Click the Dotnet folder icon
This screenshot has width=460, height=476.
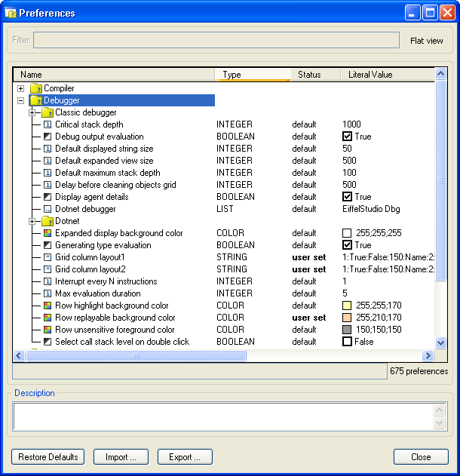[x=48, y=221]
